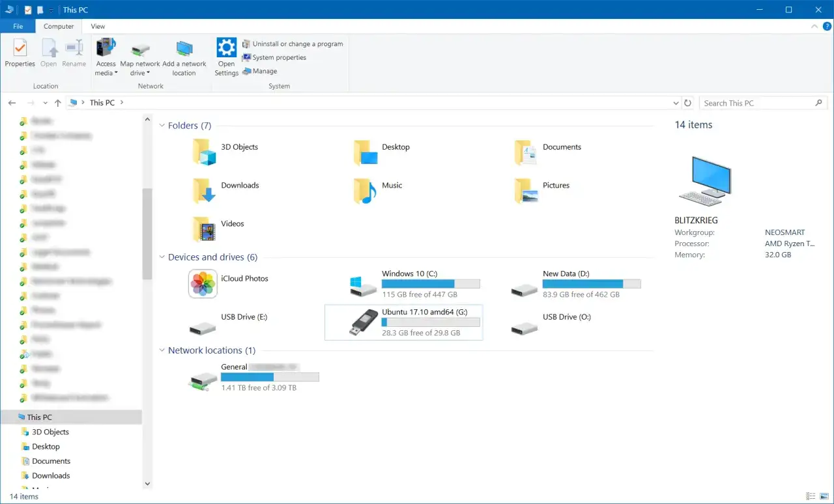Go back using the Back arrow

[x=12, y=103]
